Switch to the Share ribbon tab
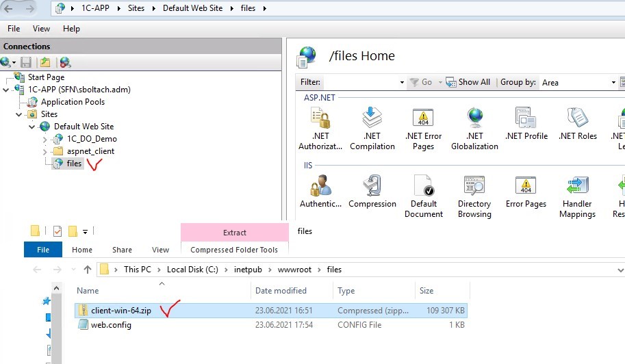Image resolution: width=625 pixels, height=364 pixels. tap(122, 250)
